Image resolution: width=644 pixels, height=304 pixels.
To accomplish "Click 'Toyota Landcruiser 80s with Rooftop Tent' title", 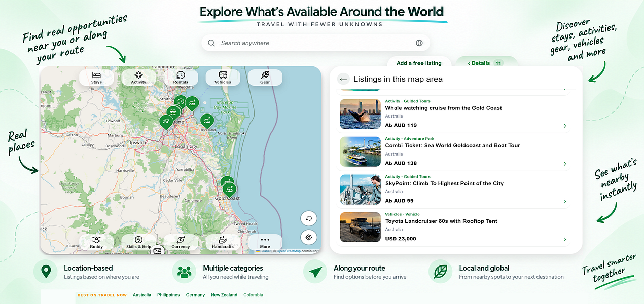I will 441,221.
